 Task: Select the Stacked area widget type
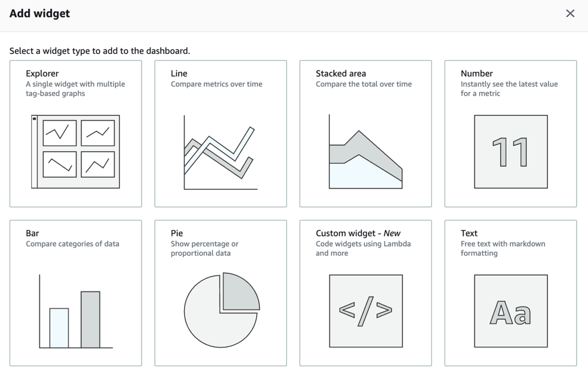pos(365,133)
